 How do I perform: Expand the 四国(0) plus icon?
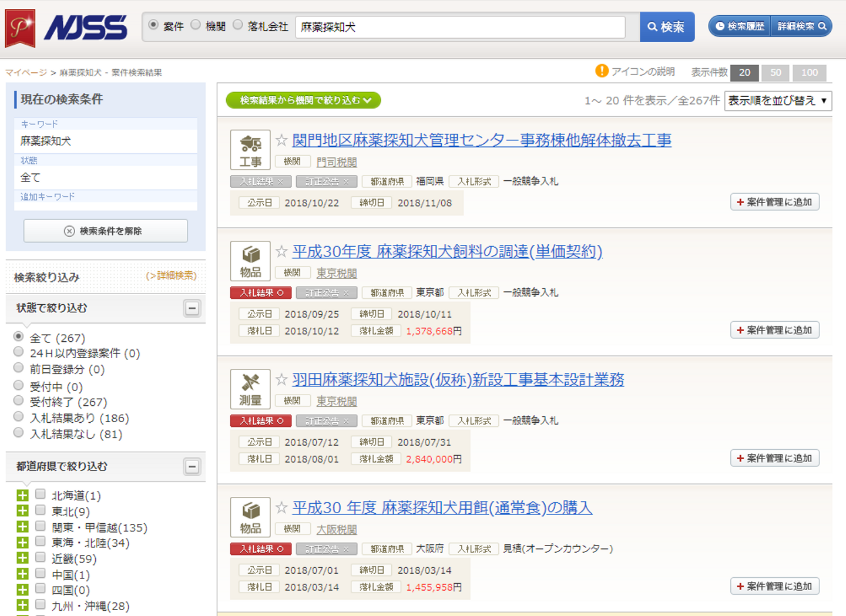click(22, 590)
